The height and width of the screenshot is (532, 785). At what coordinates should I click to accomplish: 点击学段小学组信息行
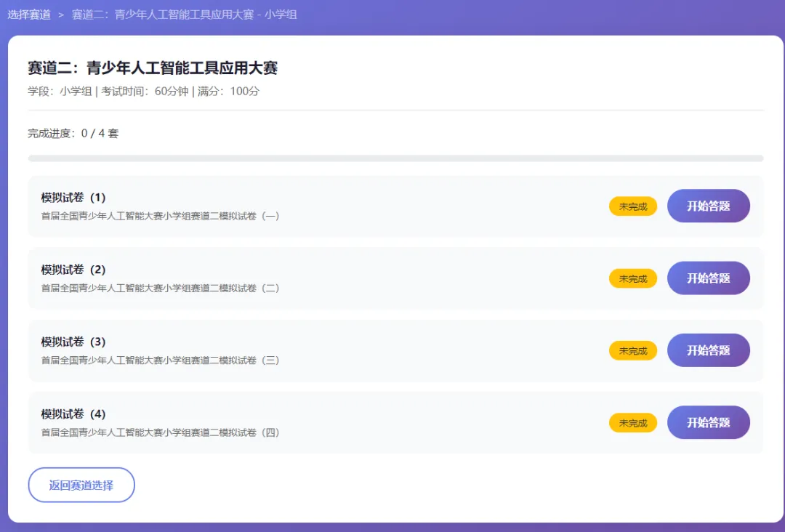click(x=142, y=92)
